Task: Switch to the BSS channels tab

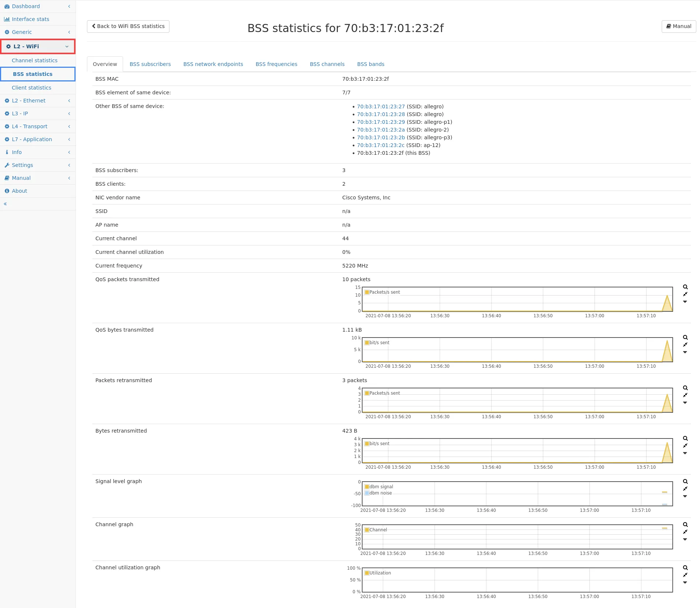Action: point(327,64)
